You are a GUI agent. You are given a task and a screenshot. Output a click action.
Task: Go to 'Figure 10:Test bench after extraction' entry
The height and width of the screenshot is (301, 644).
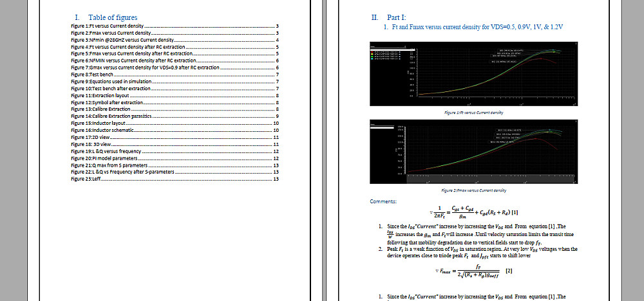(x=175, y=88)
